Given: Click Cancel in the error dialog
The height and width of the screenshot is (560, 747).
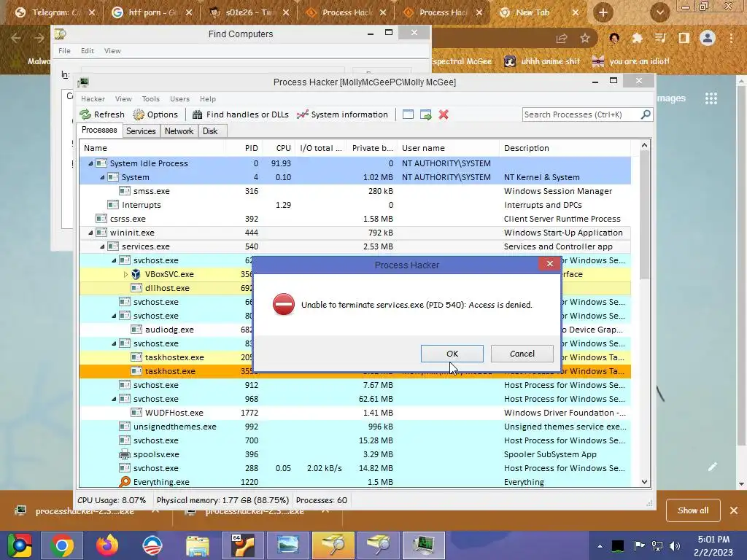Looking at the screenshot, I should tap(522, 354).
